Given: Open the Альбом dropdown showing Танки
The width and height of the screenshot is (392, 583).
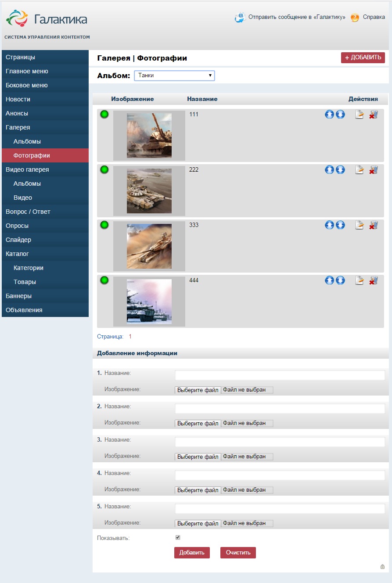Looking at the screenshot, I should [x=174, y=76].
